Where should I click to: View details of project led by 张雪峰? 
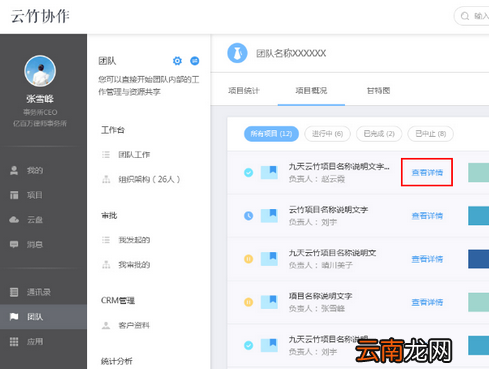427,302
